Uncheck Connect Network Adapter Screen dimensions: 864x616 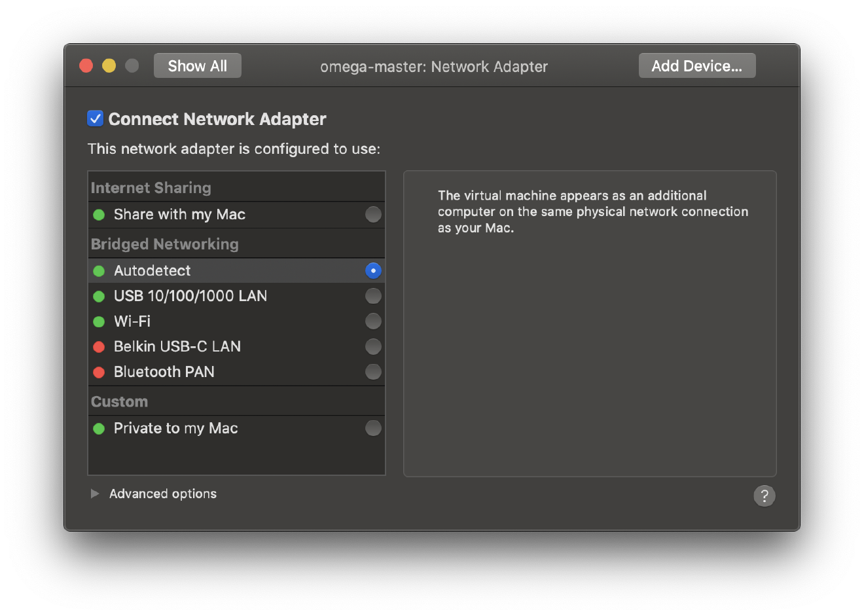tap(95, 118)
